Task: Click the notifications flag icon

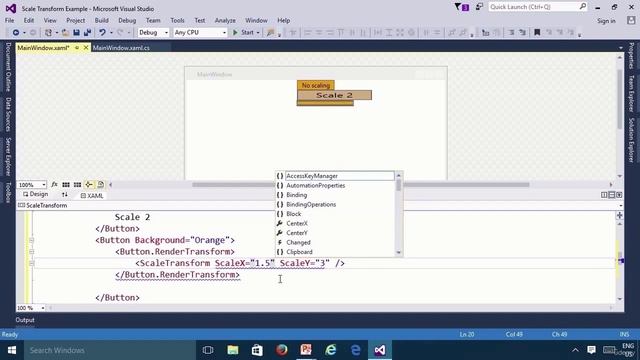Action: pos(462,7)
